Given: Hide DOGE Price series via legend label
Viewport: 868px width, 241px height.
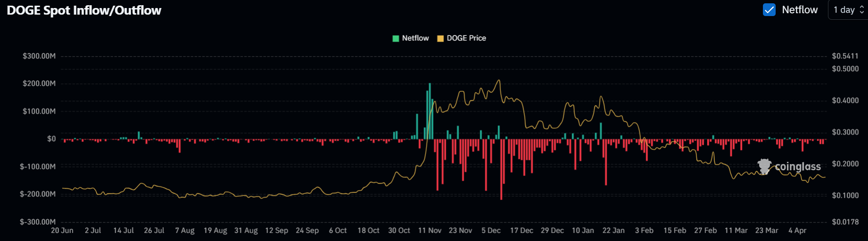Looking at the screenshot, I should click(466, 38).
